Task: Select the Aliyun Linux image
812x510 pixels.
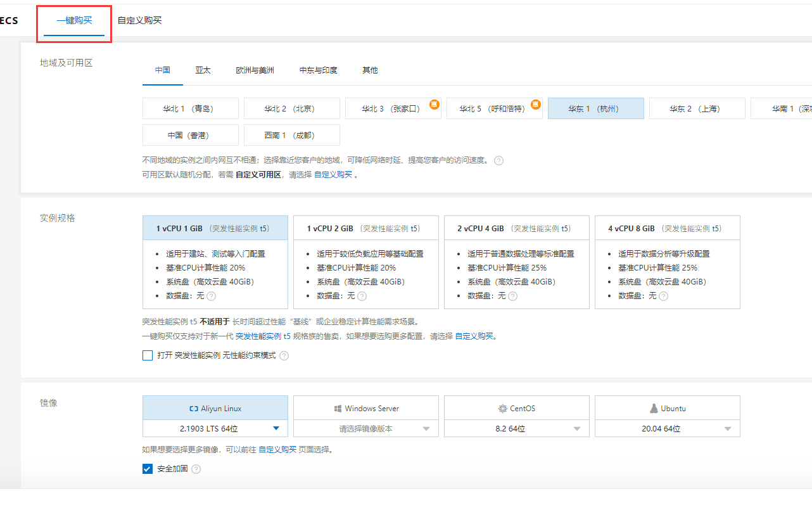Action: (215, 409)
